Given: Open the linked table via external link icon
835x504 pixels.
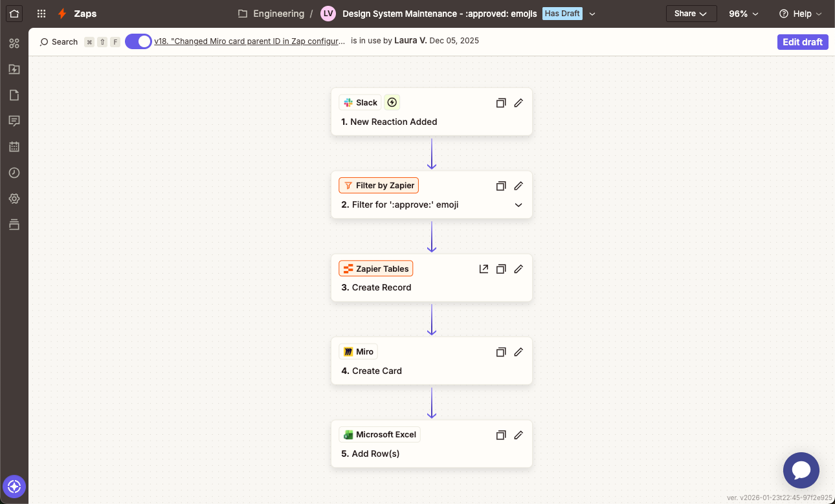Looking at the screenshot, I should [x=484, y=268].
